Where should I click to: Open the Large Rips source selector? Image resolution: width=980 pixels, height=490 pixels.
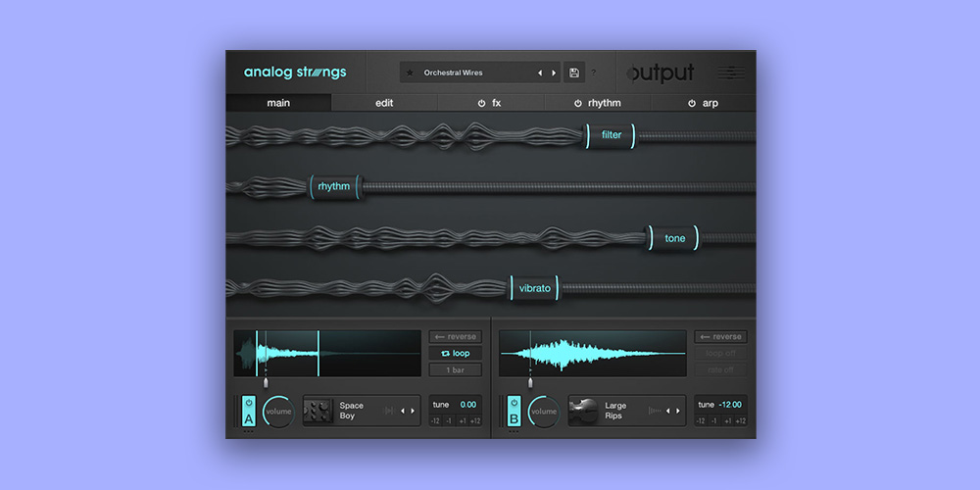(627, 411)
